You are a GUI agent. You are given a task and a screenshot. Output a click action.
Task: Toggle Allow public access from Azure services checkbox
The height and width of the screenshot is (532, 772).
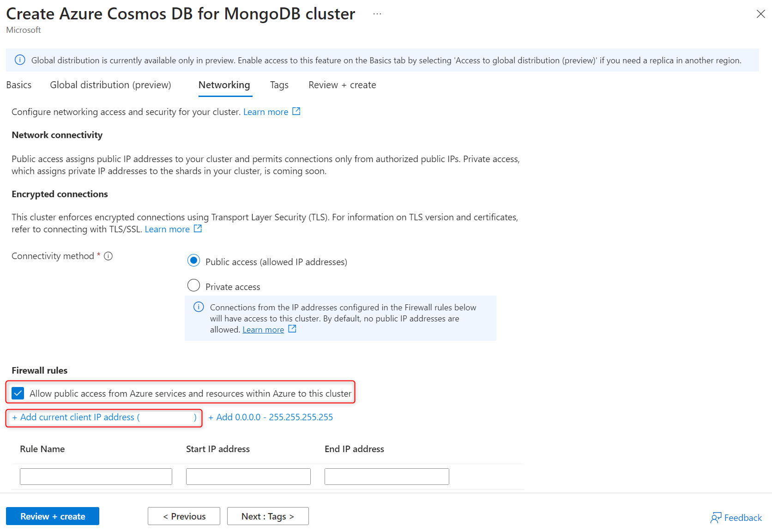(x=18, y=393)
